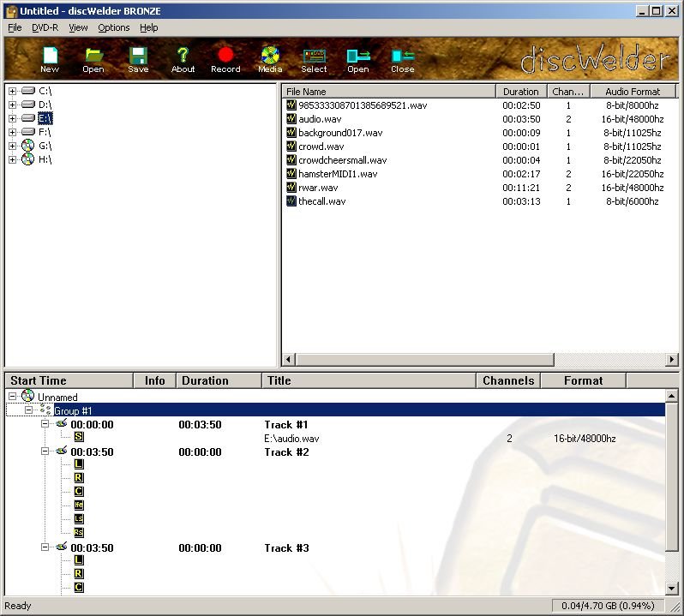Screen dimensions: 684x616
Task: Expand the C:\ drive node
Action: click(x=12, y=91)
